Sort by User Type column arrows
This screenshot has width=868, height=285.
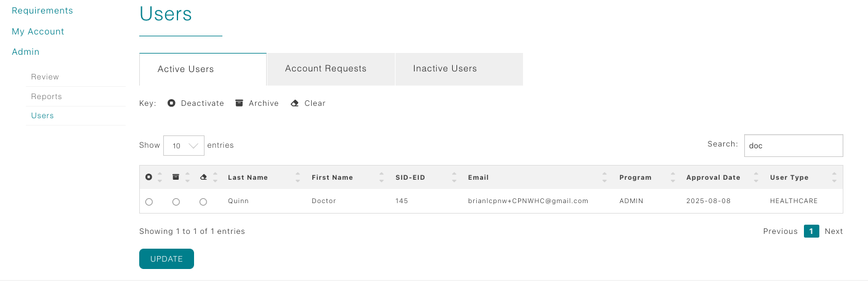[834, 177]
